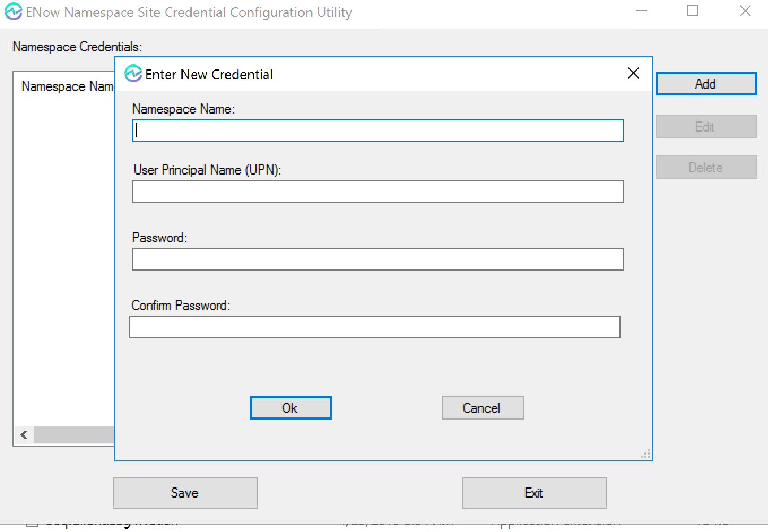Click the 'Confirm Password:' label

181,306
